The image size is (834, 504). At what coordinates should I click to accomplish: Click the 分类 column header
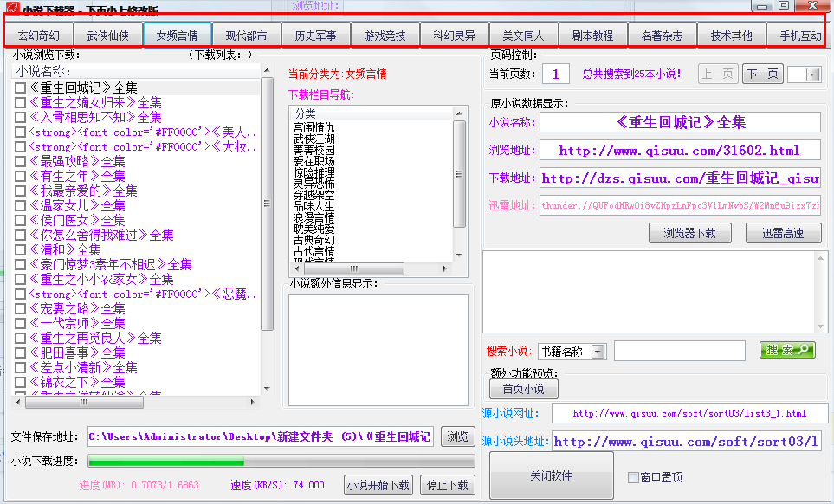[x=372, y=113]
